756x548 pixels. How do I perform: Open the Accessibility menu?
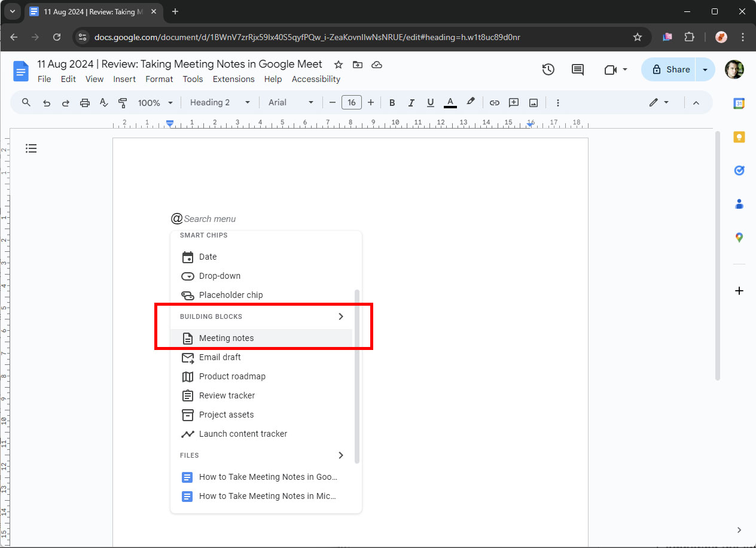click(x=316, y=79)
